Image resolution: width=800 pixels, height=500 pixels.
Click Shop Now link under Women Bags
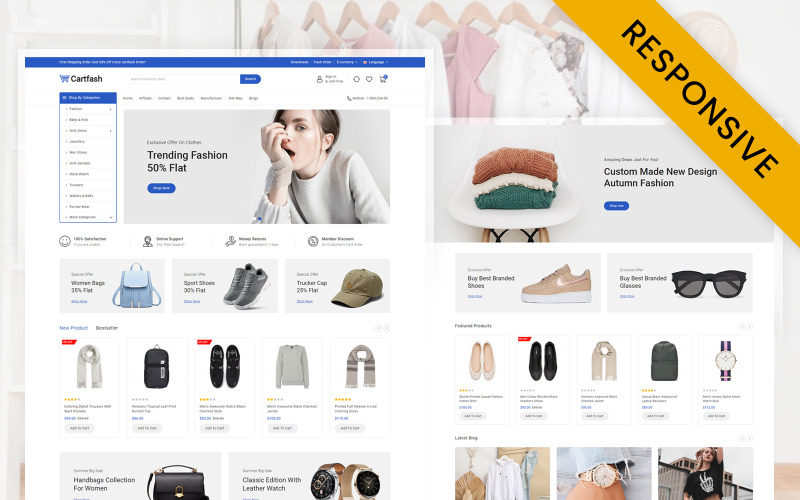click(x=79, y=302)
